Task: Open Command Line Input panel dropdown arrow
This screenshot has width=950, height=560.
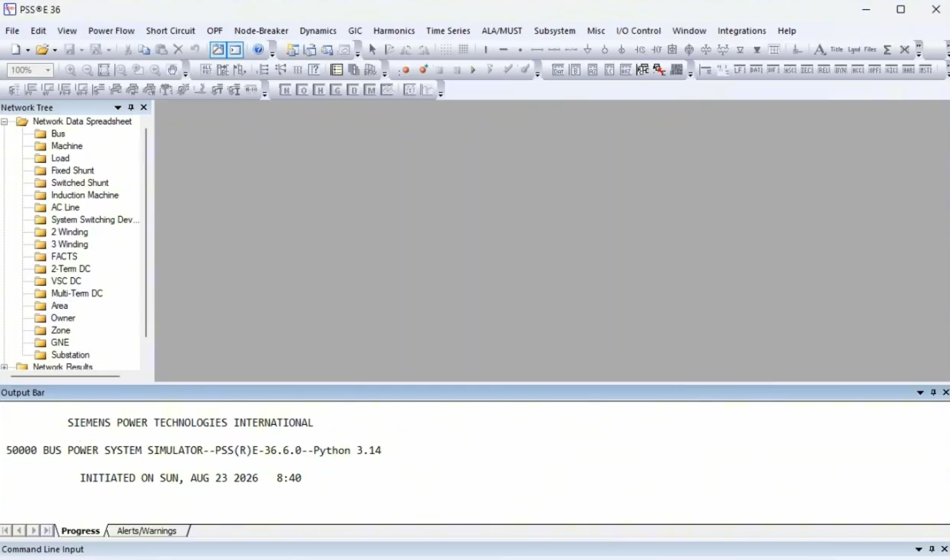Action: point(918,549)
